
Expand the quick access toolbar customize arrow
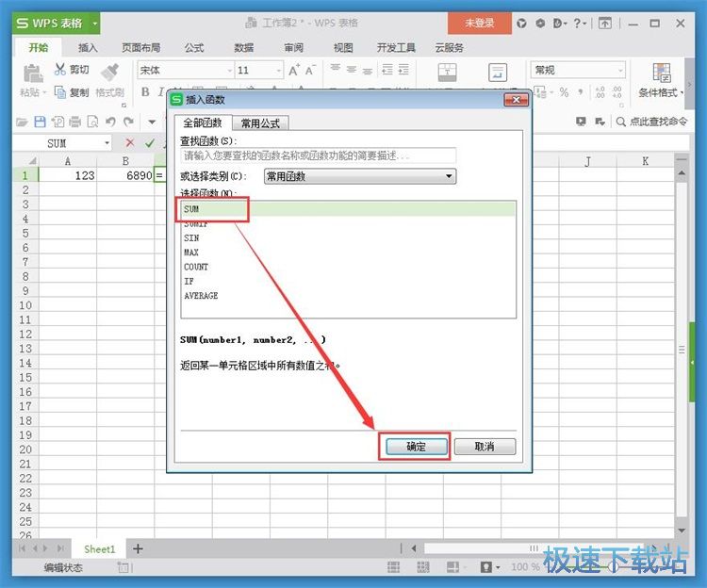point(152,122)
